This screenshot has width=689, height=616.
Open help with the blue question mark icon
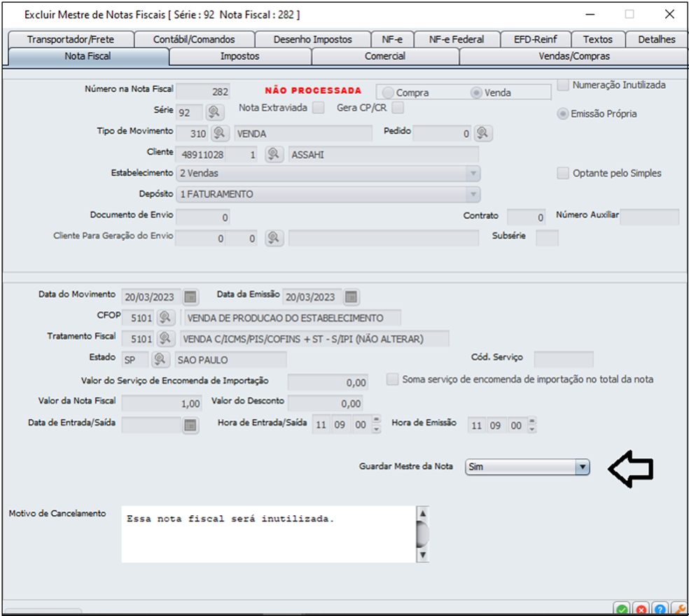point(660,608)
